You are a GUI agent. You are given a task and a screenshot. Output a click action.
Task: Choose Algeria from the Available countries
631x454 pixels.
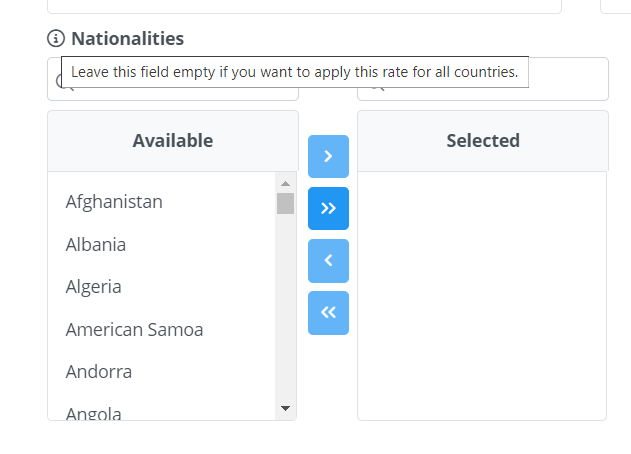tap(94, 287)
